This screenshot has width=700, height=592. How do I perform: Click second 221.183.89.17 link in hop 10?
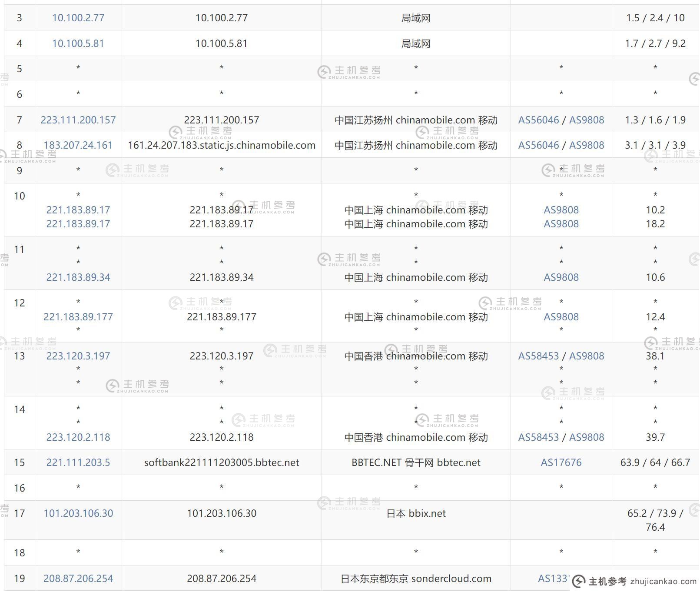coord(78,224)
